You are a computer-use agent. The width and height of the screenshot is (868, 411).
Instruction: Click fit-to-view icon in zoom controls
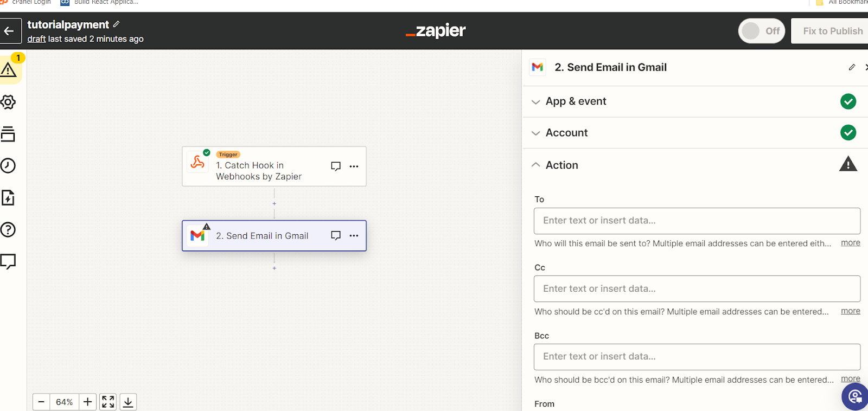click(x=108, y=402)
